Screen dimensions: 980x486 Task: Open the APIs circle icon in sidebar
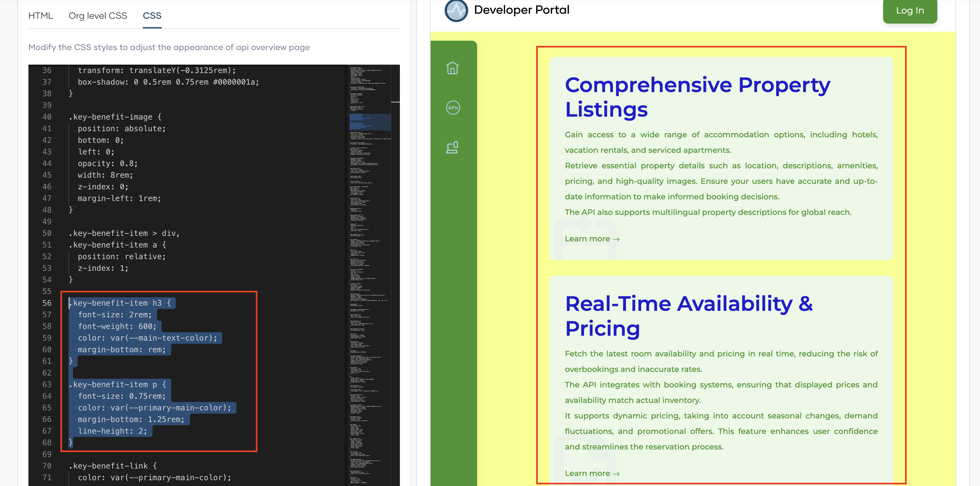tap(453, 108)
